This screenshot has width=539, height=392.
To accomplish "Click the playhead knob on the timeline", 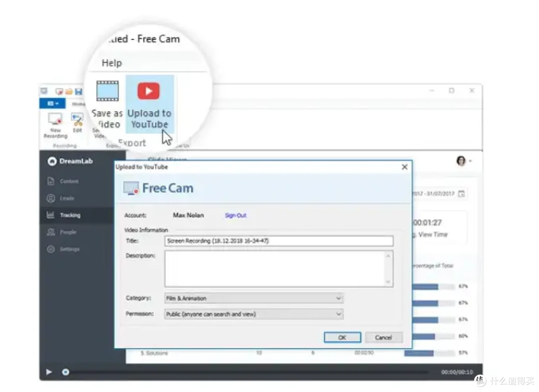I will coord(65,372).
